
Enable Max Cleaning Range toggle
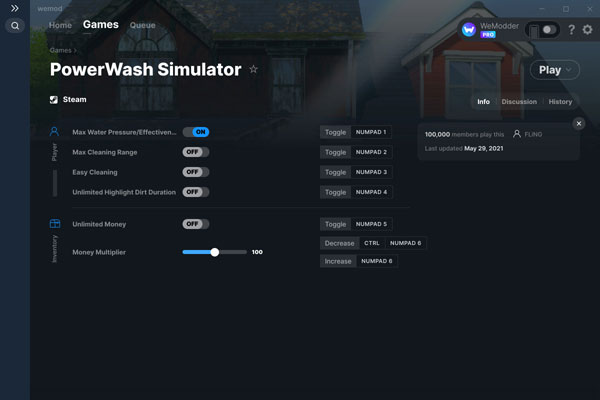tap(196, 152)
